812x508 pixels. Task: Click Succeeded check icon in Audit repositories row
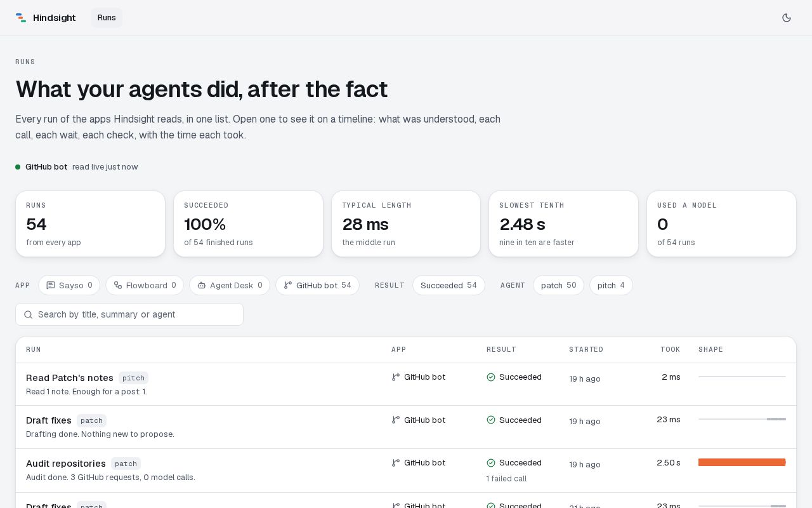[491, 463]
